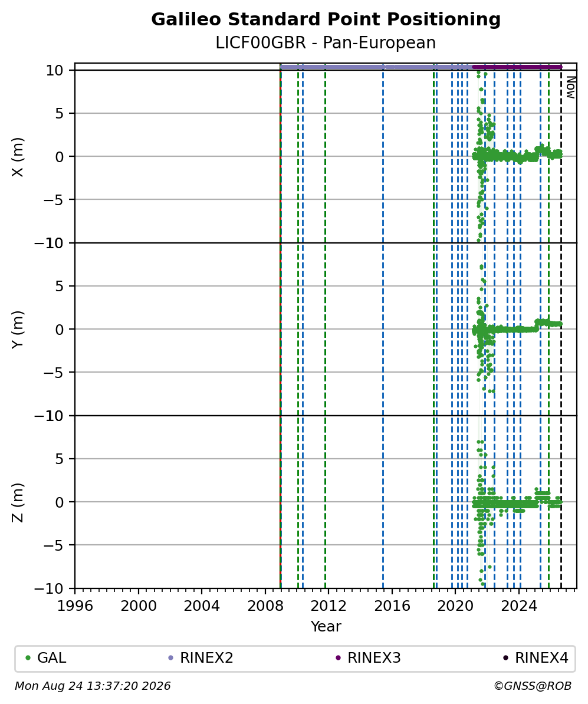Click the RINEX3 legend entry
The image size is (588, 704).
coord(368,658)
